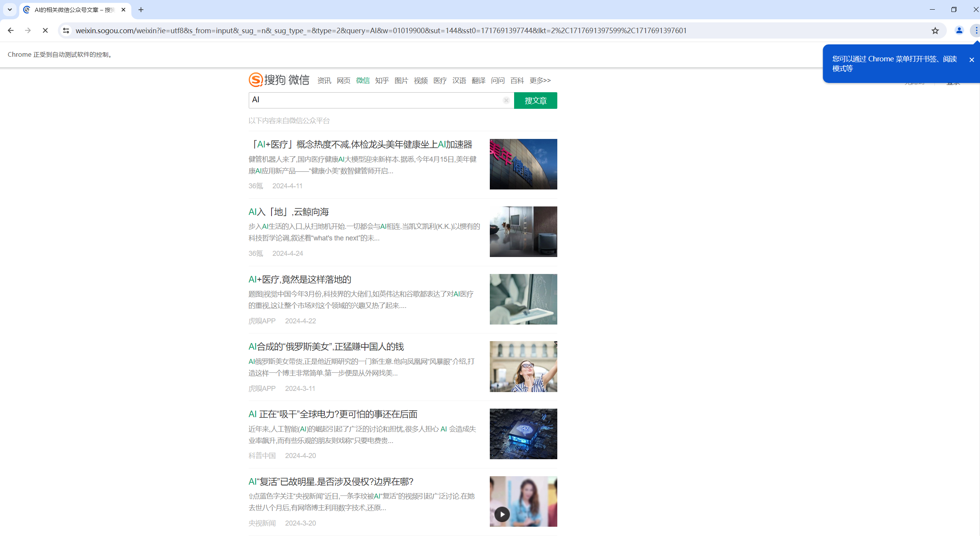Click the snippet starting 健管机器人来了
Image resolution: width=980 pixels, height=536 pixels.
click(x=363, y=165)
